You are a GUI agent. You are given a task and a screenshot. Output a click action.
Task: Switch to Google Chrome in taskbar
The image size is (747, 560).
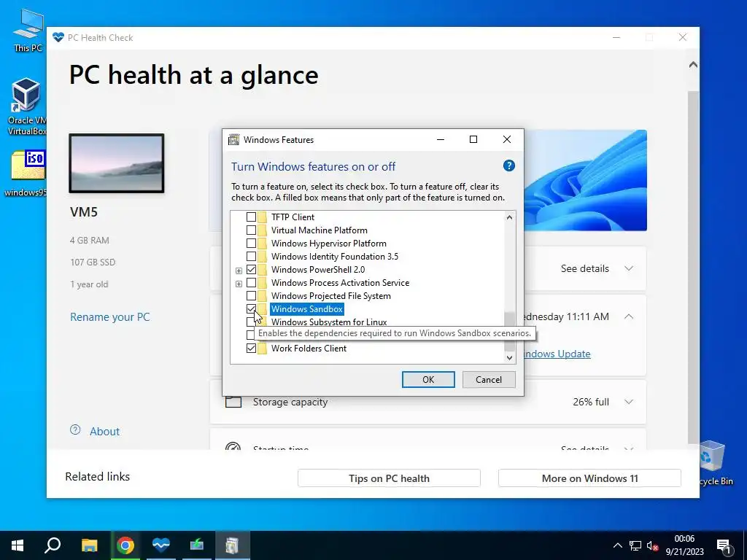125,545
